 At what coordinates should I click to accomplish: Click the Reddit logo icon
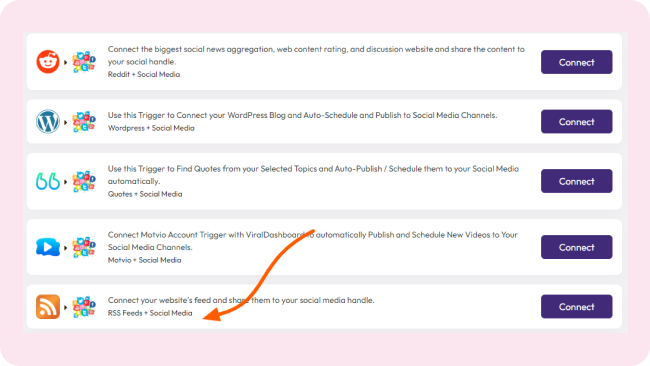[48, 62]
